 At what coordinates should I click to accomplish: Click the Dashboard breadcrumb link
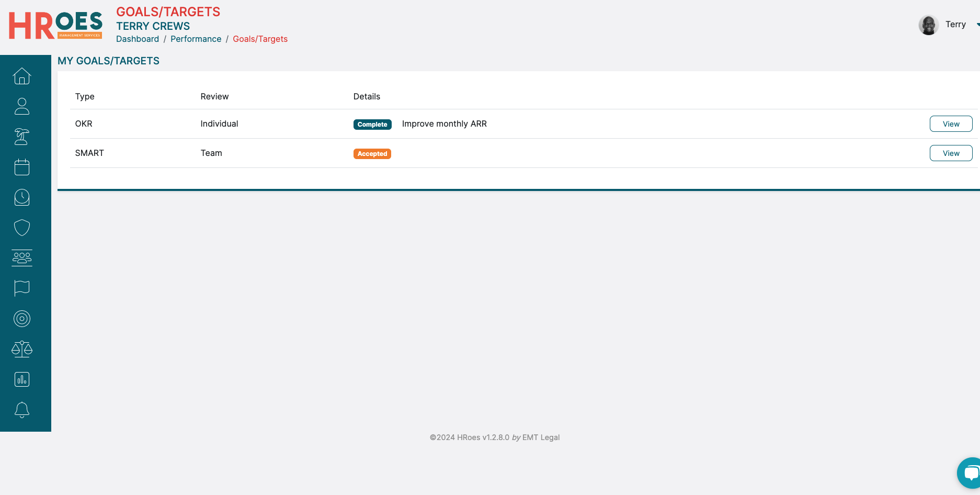tap(138, 39)
